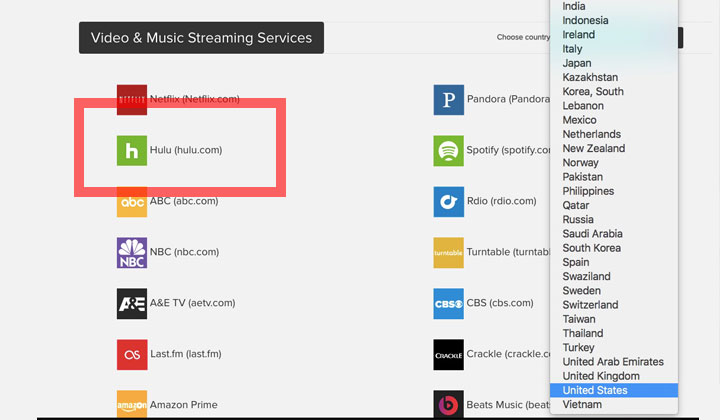Click the red Last.fm logo icon
Image resolution: width=720 pixels, height=420 pixels.
point(132,354)
